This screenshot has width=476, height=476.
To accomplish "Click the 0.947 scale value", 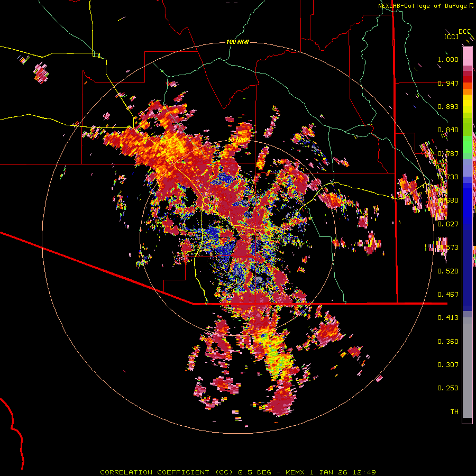I will point(448,83).
